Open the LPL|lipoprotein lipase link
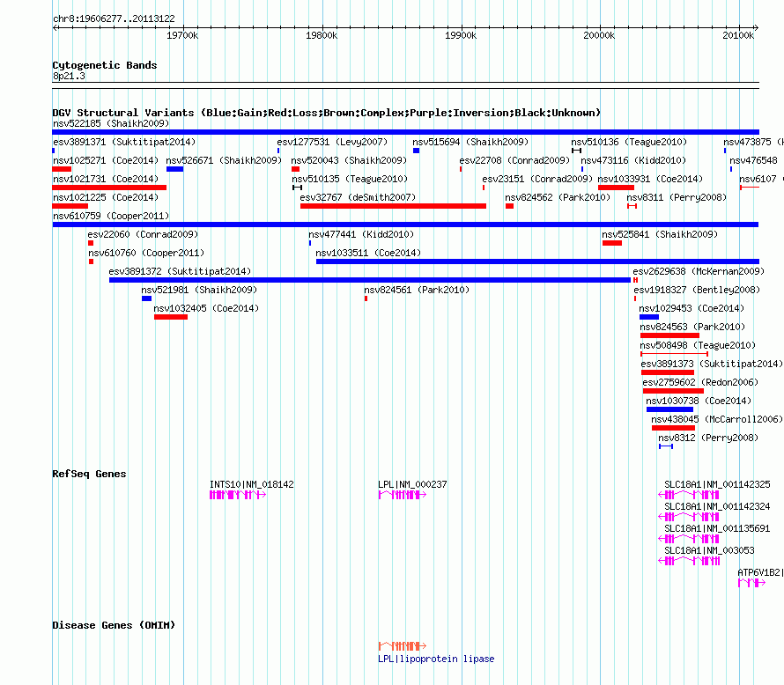The width and height of the screenshot is (784, 685). tap(436, 659)
